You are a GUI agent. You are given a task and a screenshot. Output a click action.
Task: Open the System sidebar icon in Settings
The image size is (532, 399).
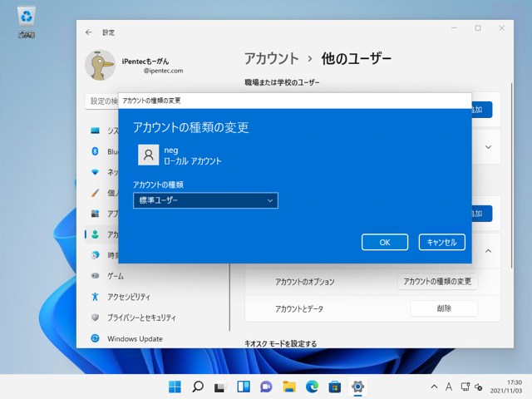point(95,131)
